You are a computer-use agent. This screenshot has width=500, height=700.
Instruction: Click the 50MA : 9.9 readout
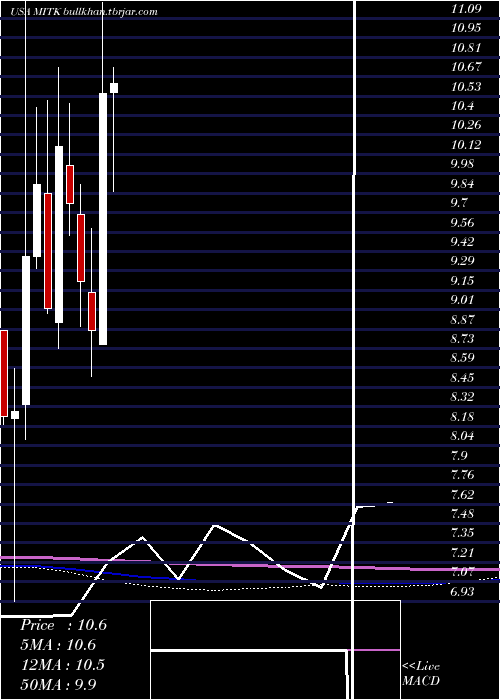pos(58,684)
